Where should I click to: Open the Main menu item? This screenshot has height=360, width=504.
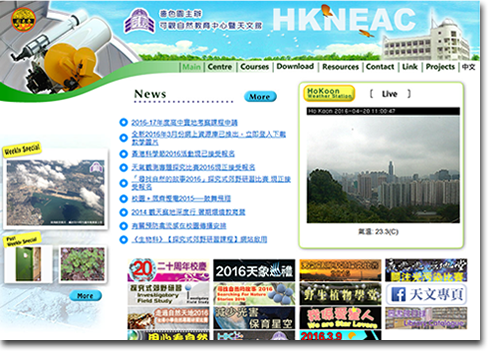tap(191, 67)
